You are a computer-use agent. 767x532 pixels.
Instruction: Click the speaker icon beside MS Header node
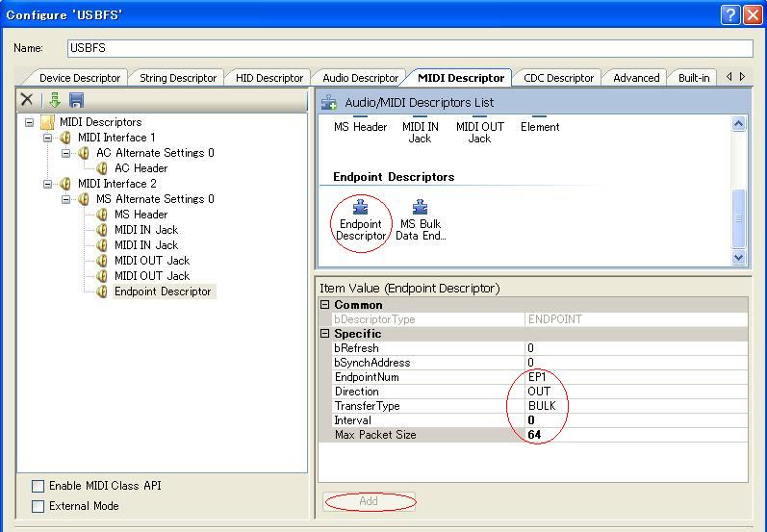pyautogui.click(x=102, y=215)
